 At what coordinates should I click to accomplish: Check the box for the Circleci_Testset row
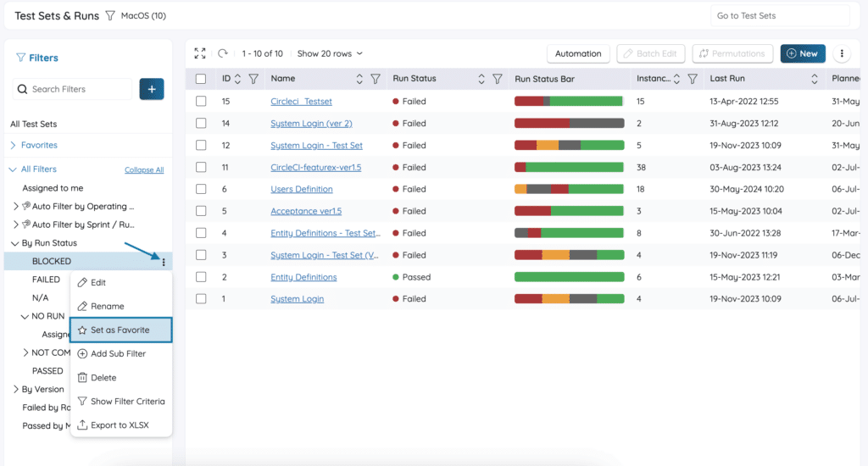201,102
